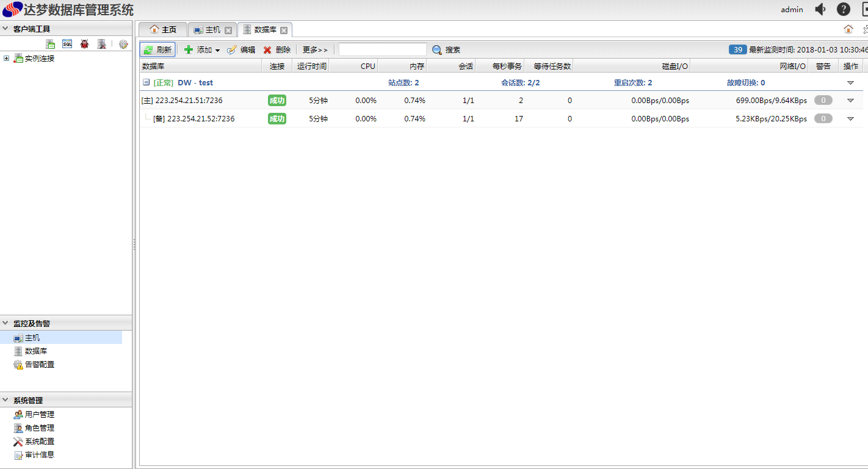Image resolution: width=868 pixels, height=469 pixels.
Task: Open the gear-and-pencil settings tool icon
Action: click(123, 44)
